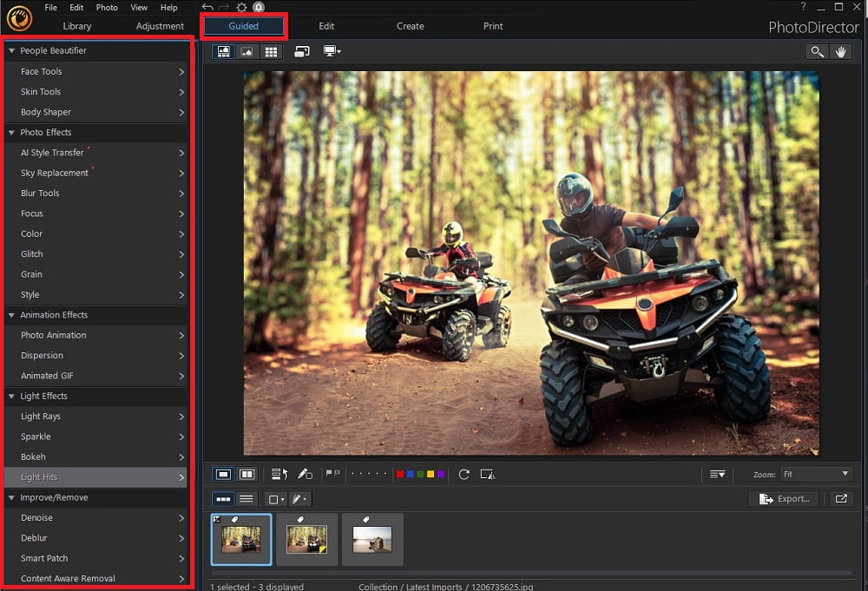Toggle single viewer display mode
The image size is (868, 591).
pyautogui.click(x=224, y=474)
